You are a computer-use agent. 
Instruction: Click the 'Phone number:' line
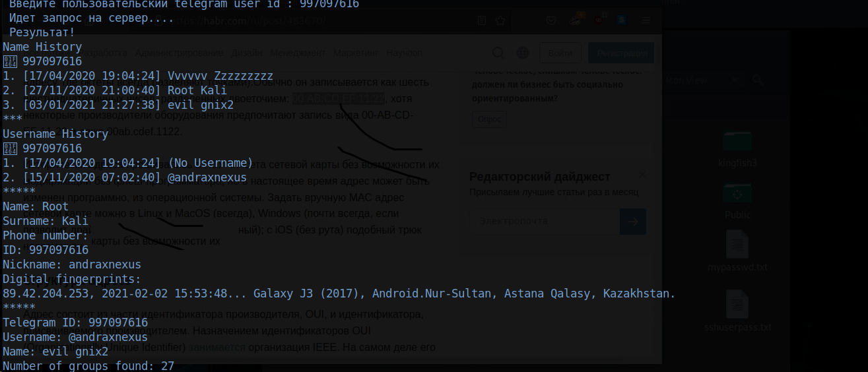46,235
